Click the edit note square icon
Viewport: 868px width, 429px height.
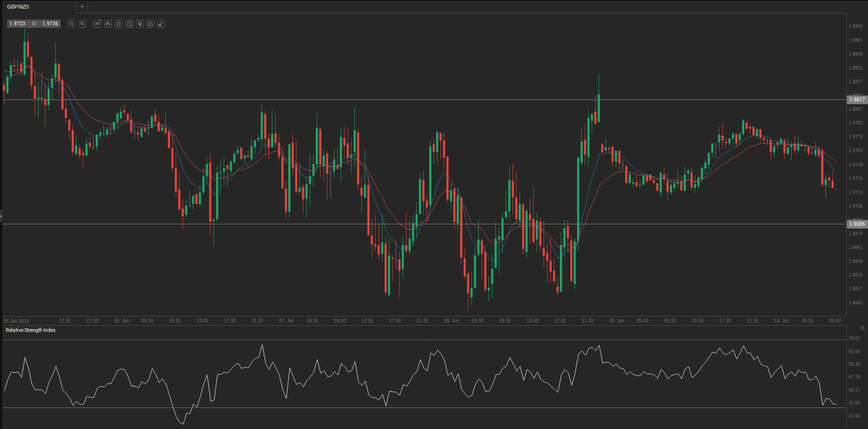pos(150,23)
